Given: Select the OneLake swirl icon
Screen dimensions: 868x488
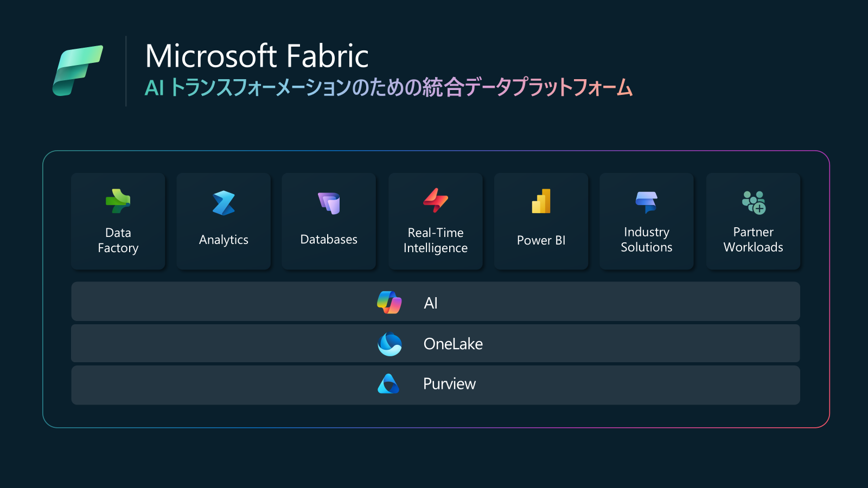Looking at the screenshot, I should (x=390, y=344).
